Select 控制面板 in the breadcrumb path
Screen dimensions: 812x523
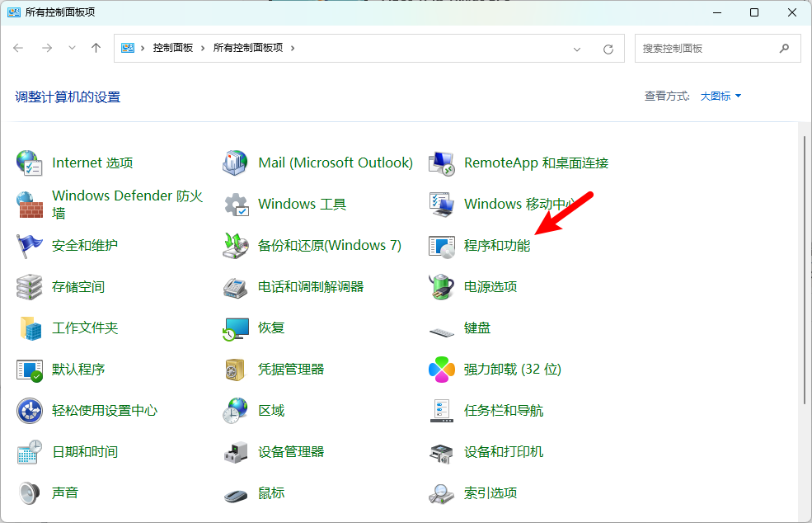[x=173, y=48]
